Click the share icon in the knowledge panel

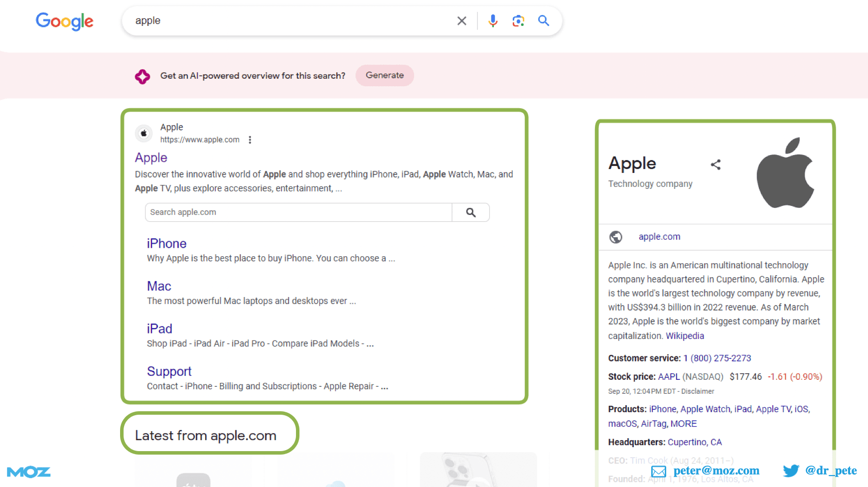(716, 164)
